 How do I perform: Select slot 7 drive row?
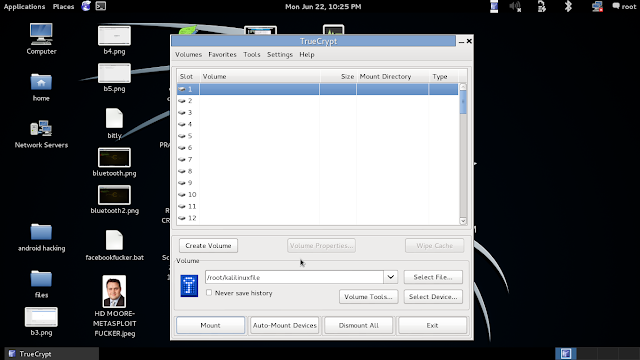click(x=318, y=159)
